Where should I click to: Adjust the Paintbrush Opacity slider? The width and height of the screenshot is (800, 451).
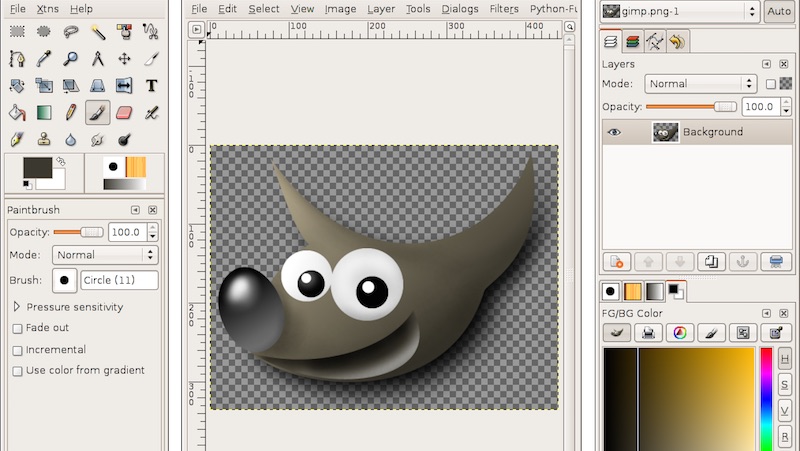[x=78, y=232]
